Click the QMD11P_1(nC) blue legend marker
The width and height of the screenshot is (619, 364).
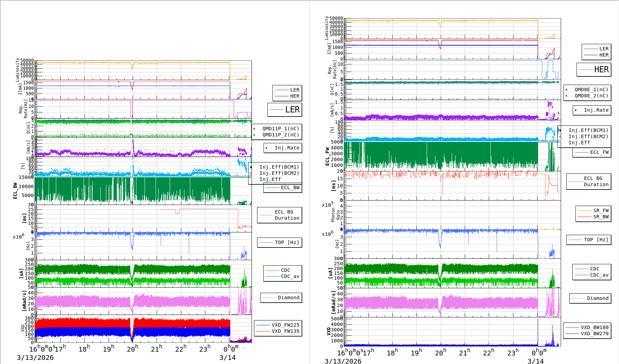pyautogui.click(x=254, y=129)
